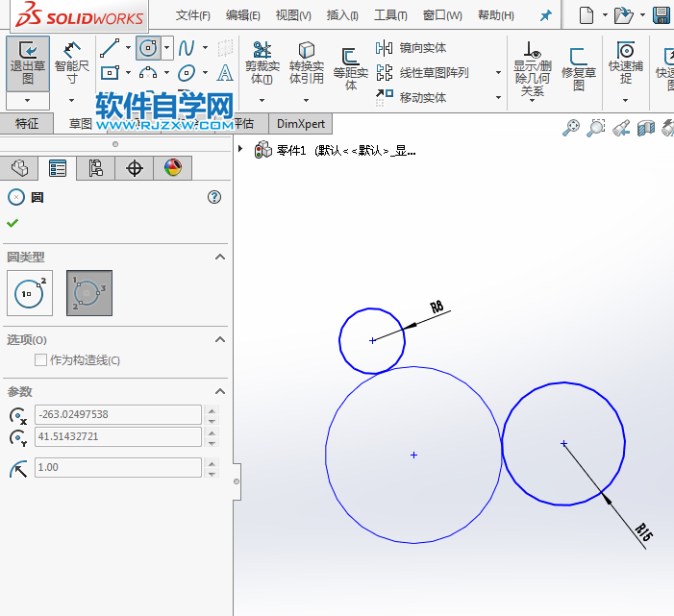
Task: Select the perimeter circle type
Action: [x=89, y=293]
